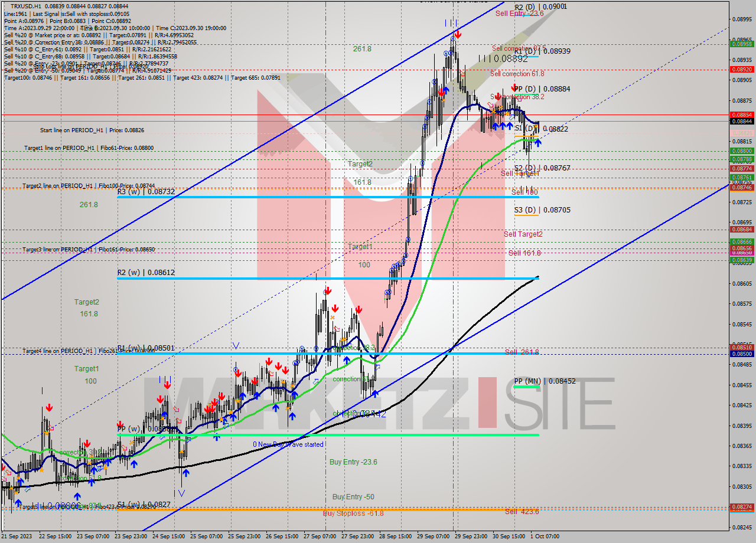Click the 'Sell Target2' label
Image resolution: width=756 pixels, height=543 pixels.
pos(523,234)
